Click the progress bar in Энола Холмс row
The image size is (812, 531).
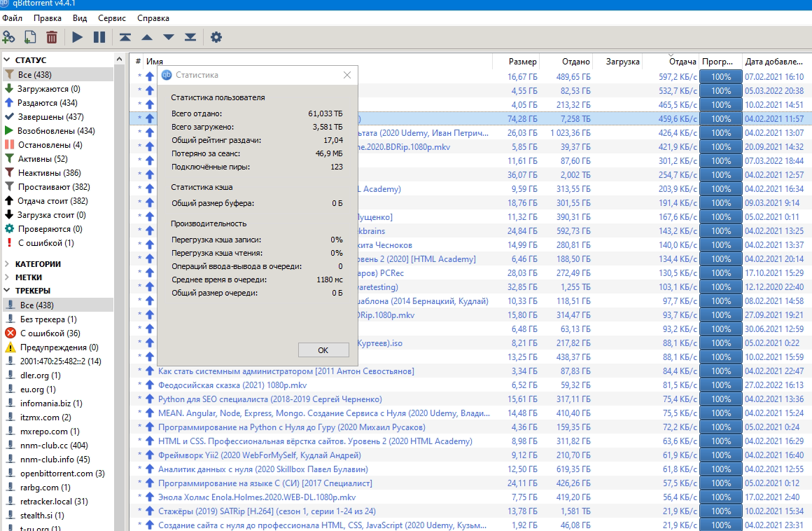pyautogui.click(x=721, y=497)
